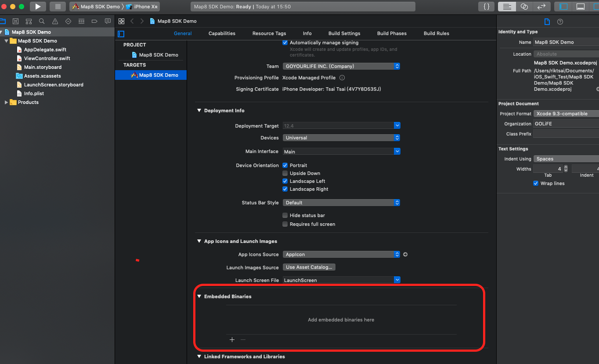The width and height of the screenshot is (599, 364).
Task: Toggle the Debug area visibility
Action: point(581,7)
